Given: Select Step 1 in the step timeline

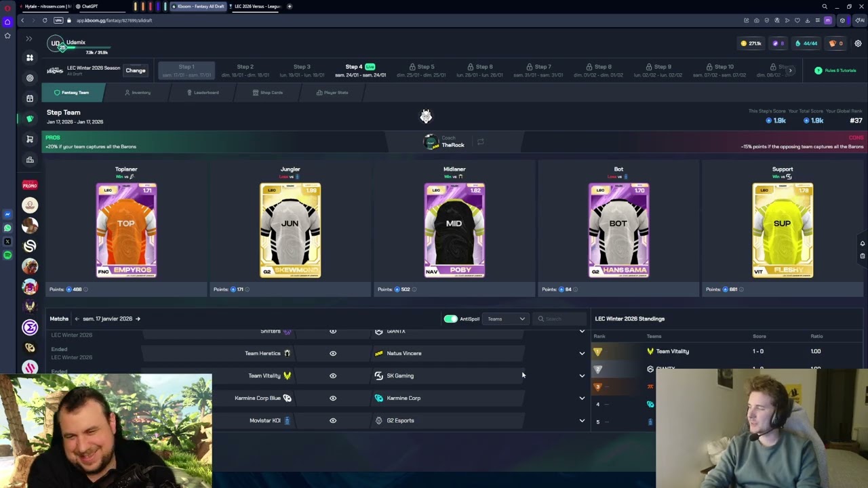Looking at the screenshot, I should pyautogui.click(x=186, y=70).
